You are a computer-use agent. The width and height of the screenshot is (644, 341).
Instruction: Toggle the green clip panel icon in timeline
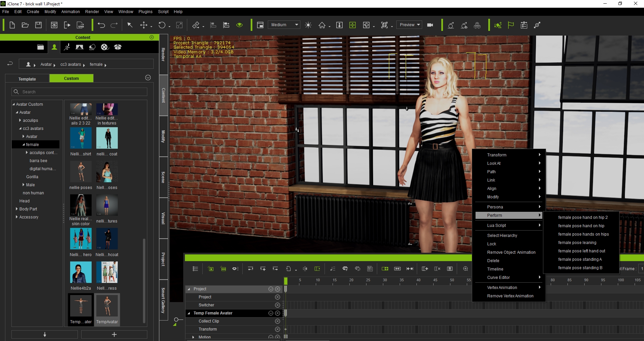(x=317, y=269)
